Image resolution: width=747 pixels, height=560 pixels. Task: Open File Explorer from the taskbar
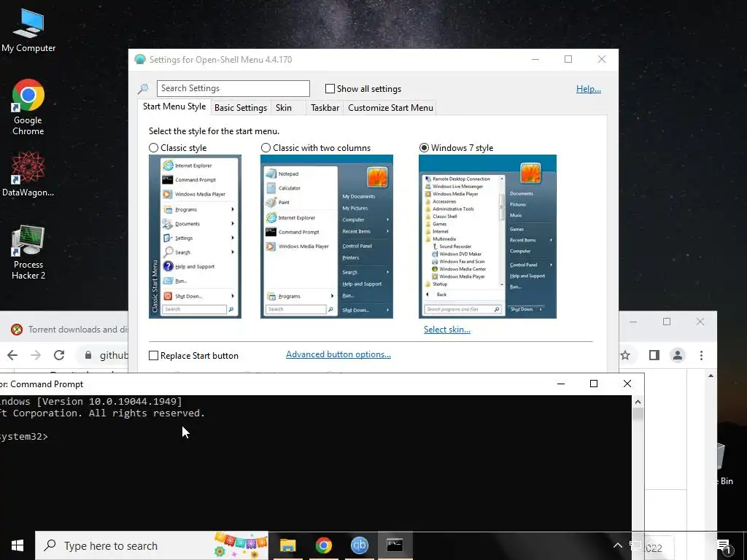(x=287, y=545)
